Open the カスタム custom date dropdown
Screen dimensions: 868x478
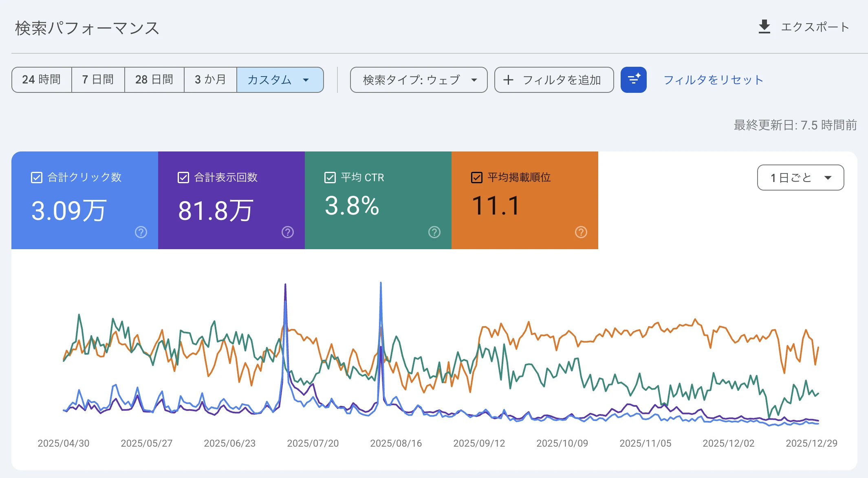click(x=280, y=79)
